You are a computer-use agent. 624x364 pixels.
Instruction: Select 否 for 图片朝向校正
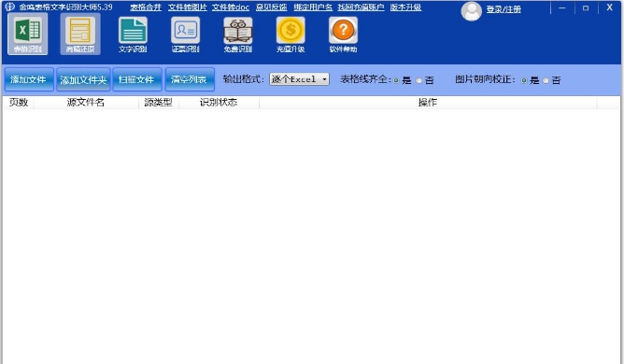pos(546,80)
